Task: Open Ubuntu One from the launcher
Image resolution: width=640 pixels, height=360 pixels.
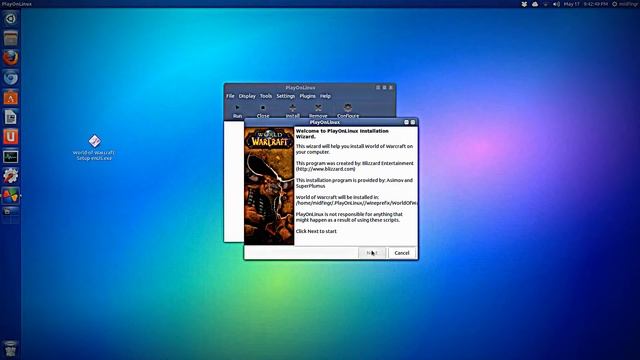Action: [11, 137]
